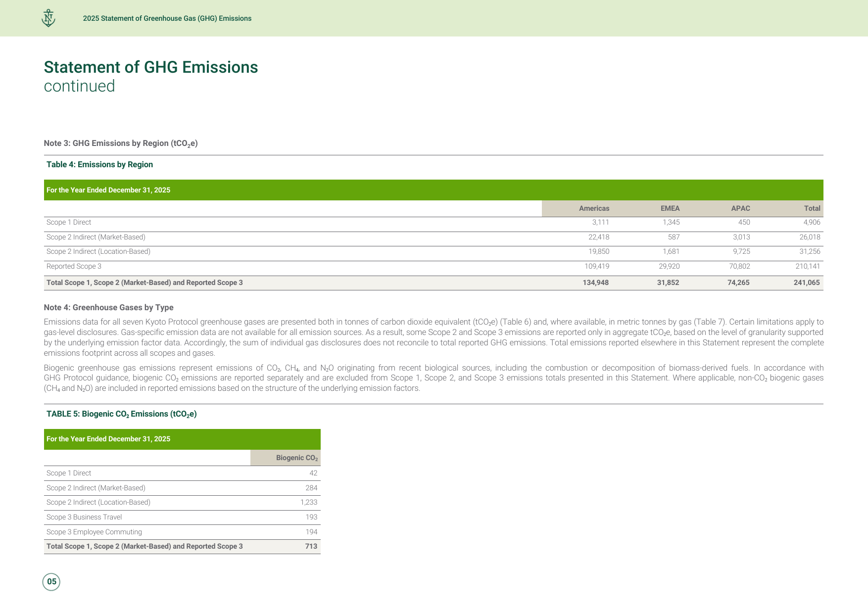Click Table 5 green 'For the Year Ended' banner
This screenshot has width=868, height=614.
tap(182, 439)
